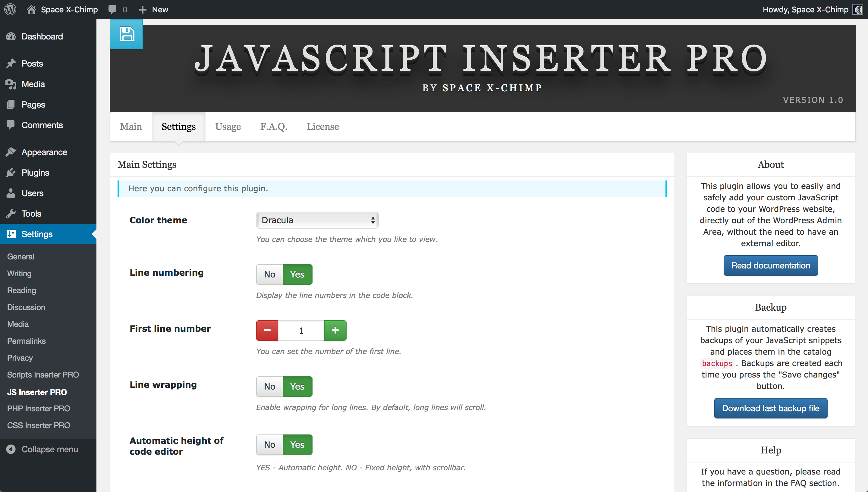Click the Appearance menu icon
Image resolution: width=868 pixels, height=492 pixels.
tap(11, 152)
